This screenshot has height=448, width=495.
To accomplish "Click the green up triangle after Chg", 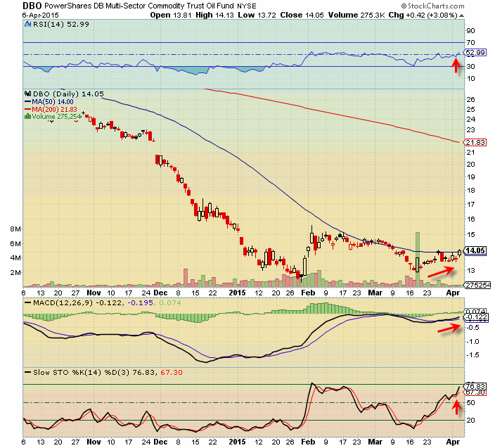I will click(x=461, y=15).
